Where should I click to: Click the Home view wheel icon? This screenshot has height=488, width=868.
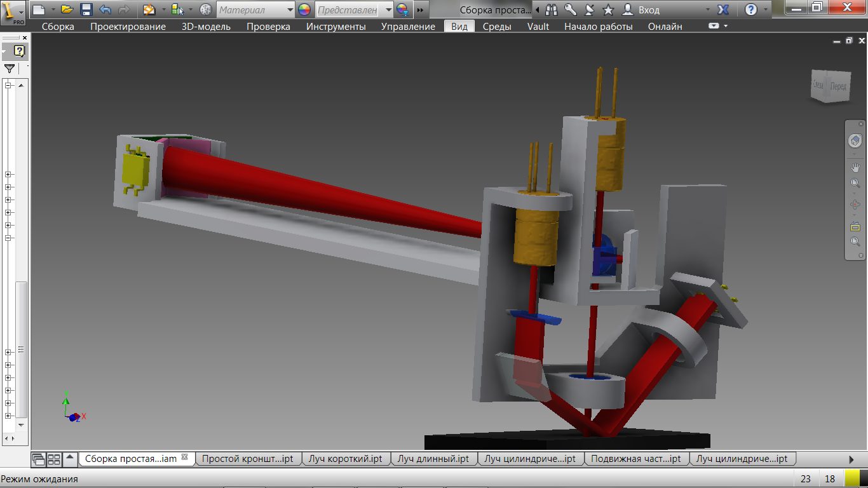click(x=855, y=141)
